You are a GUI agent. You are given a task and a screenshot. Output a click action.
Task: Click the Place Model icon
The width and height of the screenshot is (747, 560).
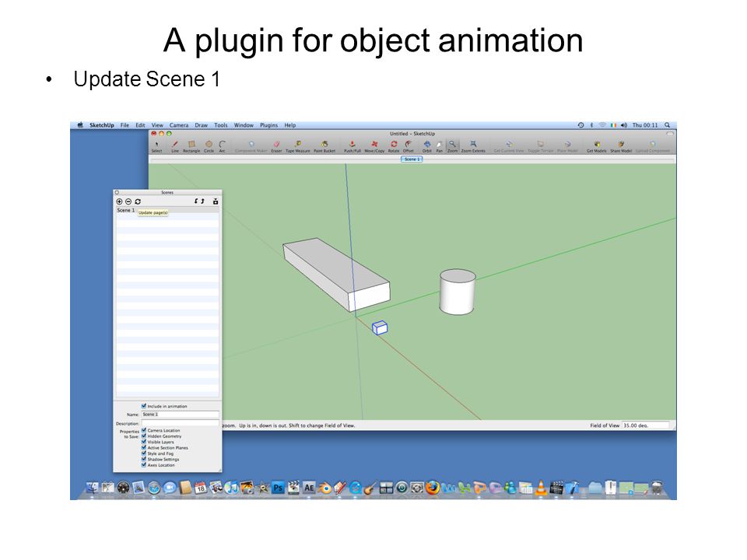coord(567,146)
